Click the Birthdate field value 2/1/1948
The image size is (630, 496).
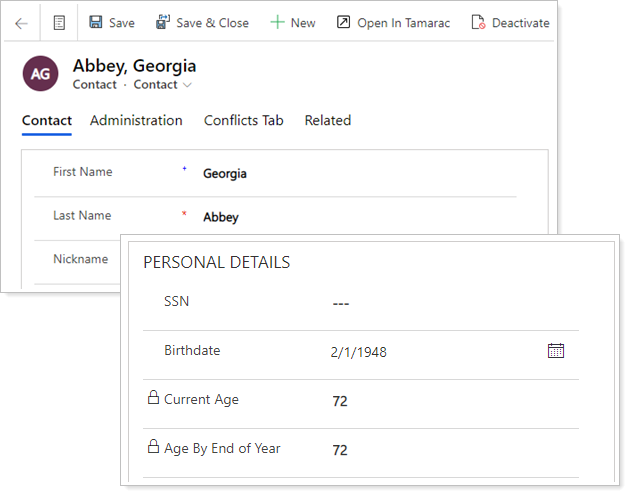click(358, 352)
